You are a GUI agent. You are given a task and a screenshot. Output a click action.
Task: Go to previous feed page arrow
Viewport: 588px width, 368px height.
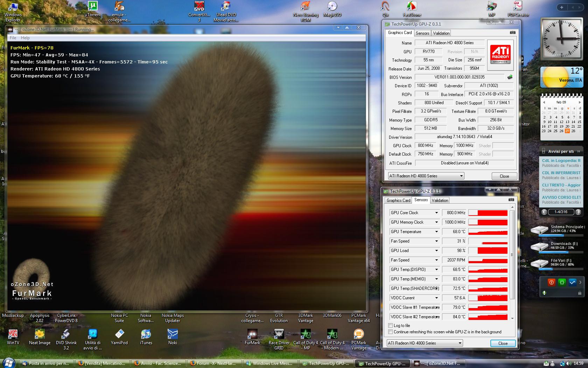[544, 212]
